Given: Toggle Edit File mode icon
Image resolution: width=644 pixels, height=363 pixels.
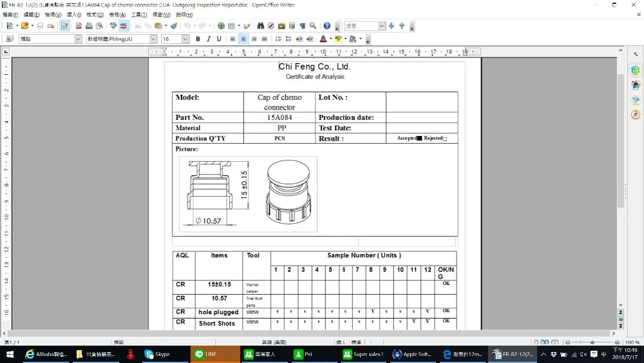Looking at the screenshot, I should [x=64, y=26].
